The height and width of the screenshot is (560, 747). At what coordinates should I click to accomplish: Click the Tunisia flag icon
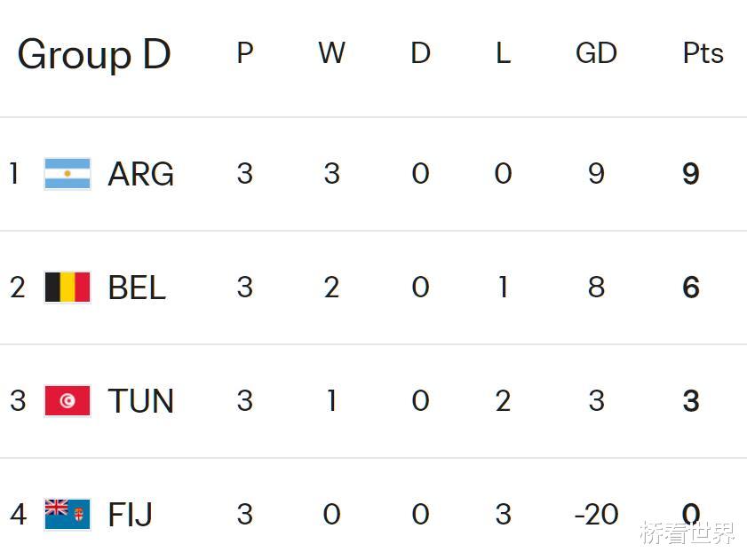68,401
